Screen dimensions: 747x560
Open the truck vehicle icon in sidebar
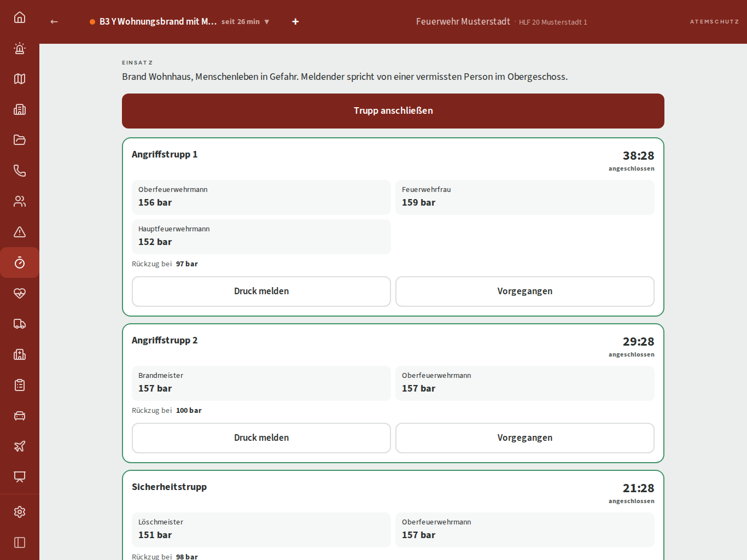click(20, 324)
